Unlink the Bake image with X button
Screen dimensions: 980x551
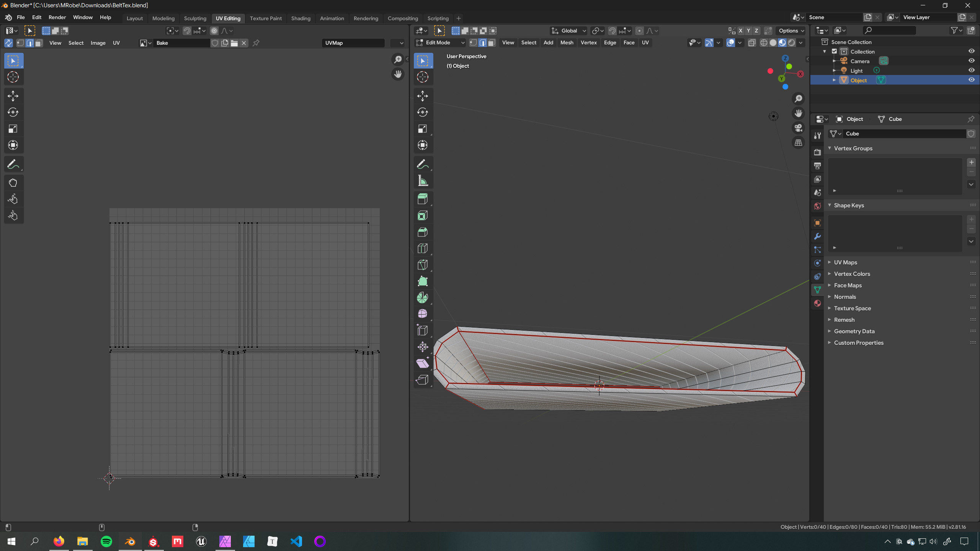pyautogui.click(x=244, y=43)
